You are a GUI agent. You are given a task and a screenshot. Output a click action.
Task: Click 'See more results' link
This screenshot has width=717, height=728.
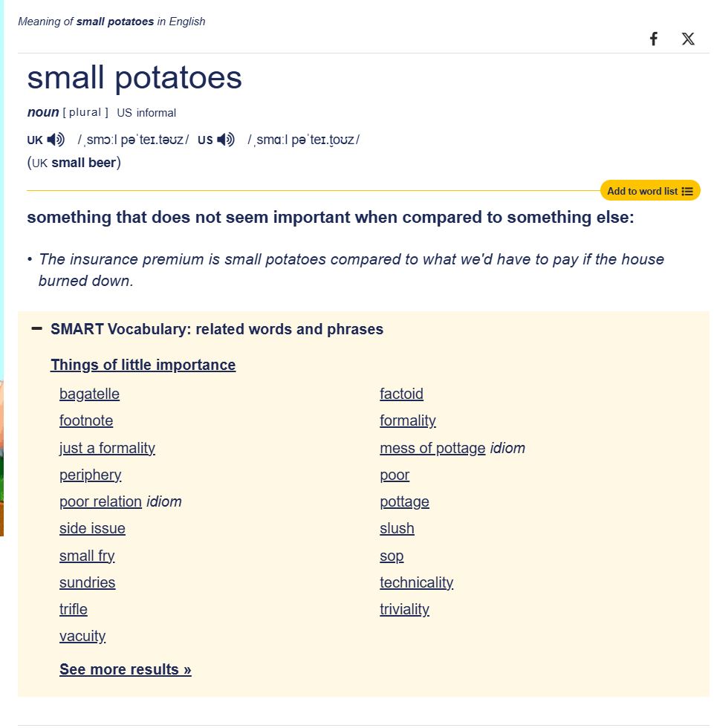coord(125,669)
